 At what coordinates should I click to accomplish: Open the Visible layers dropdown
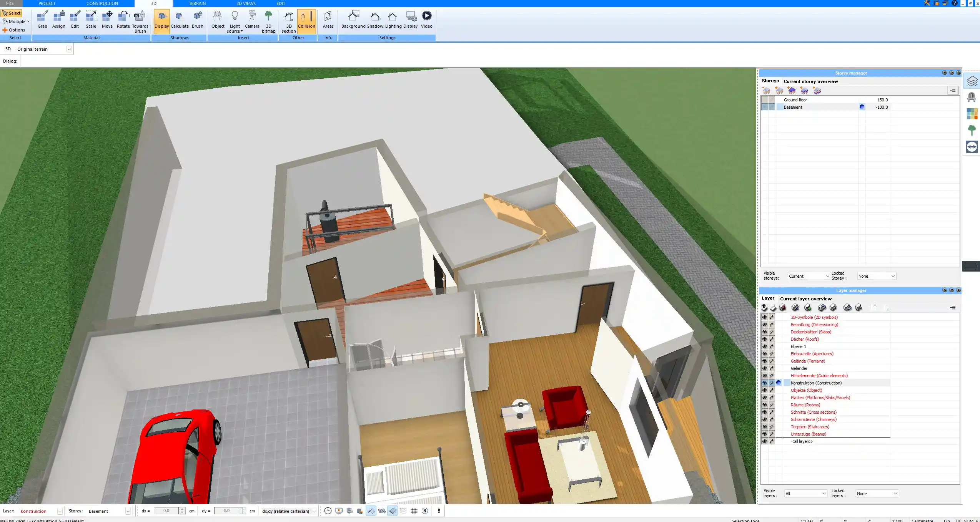805,494
